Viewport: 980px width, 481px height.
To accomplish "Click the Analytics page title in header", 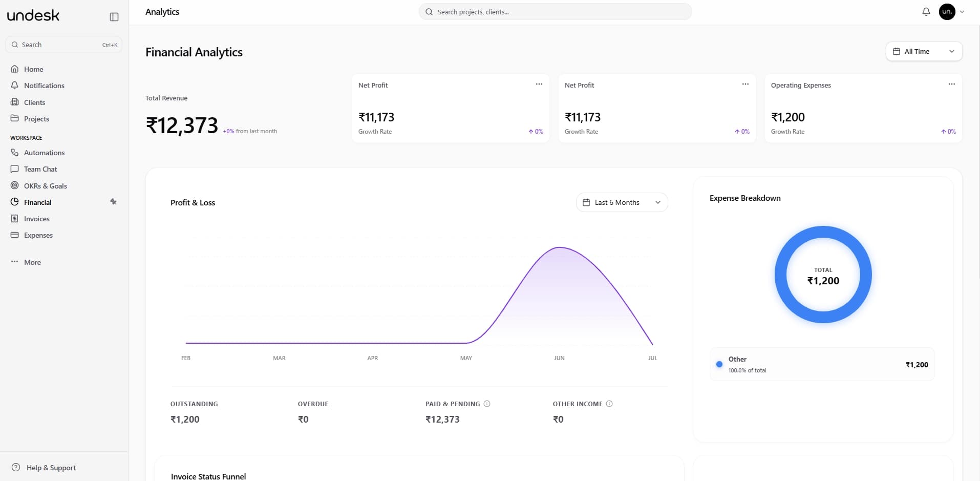I will pos(162,12).
